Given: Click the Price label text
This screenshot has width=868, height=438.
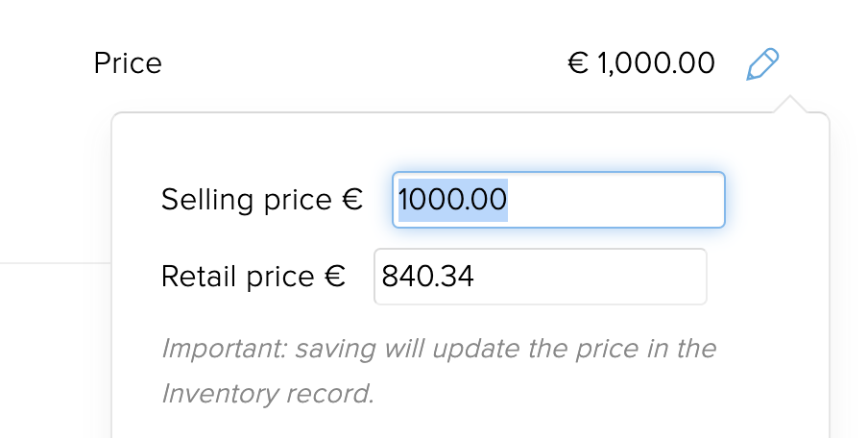Looking at the screenshot, I should [x=128, y=63].
